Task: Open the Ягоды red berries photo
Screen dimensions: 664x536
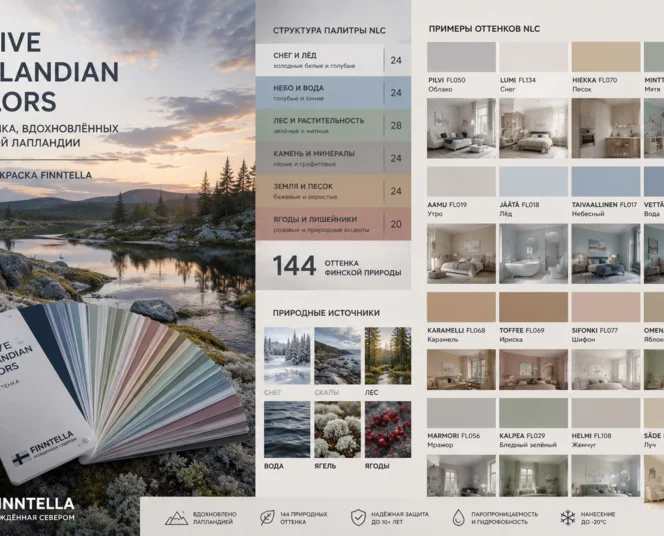Action: point(388,429)
